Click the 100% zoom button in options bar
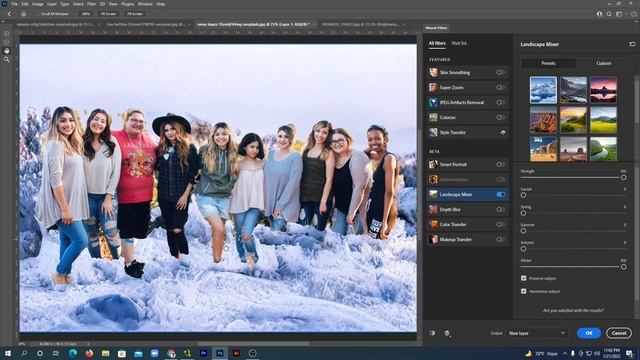The image size is (640, 360). click(x=86, y=14)
